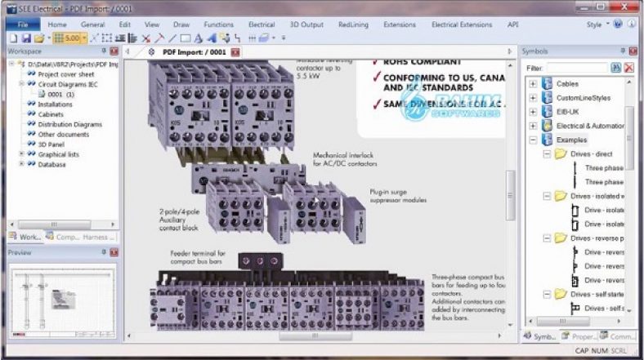Open the 3D Output ribbon tab
This screenshot has height=360, width=644.
[306, 24]
